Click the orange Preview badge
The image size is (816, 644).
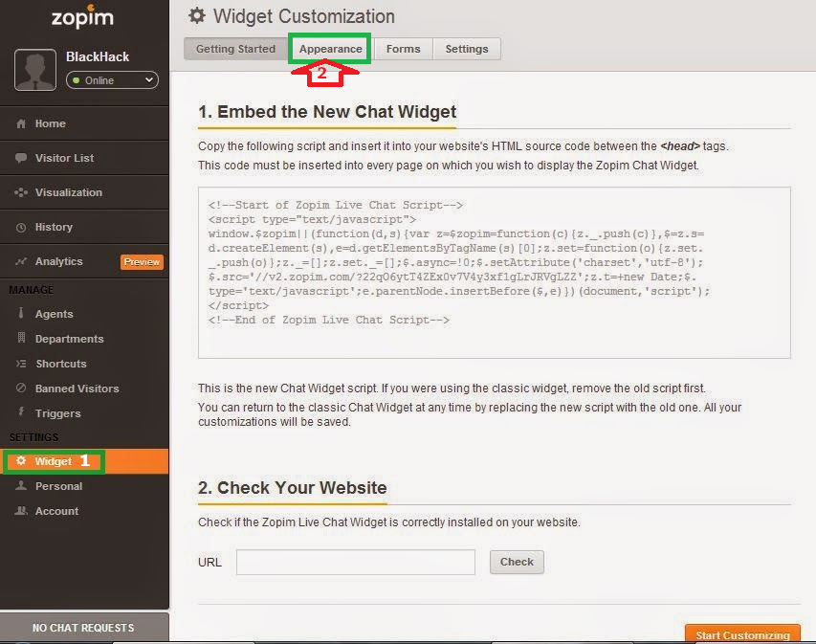point(142,262)
